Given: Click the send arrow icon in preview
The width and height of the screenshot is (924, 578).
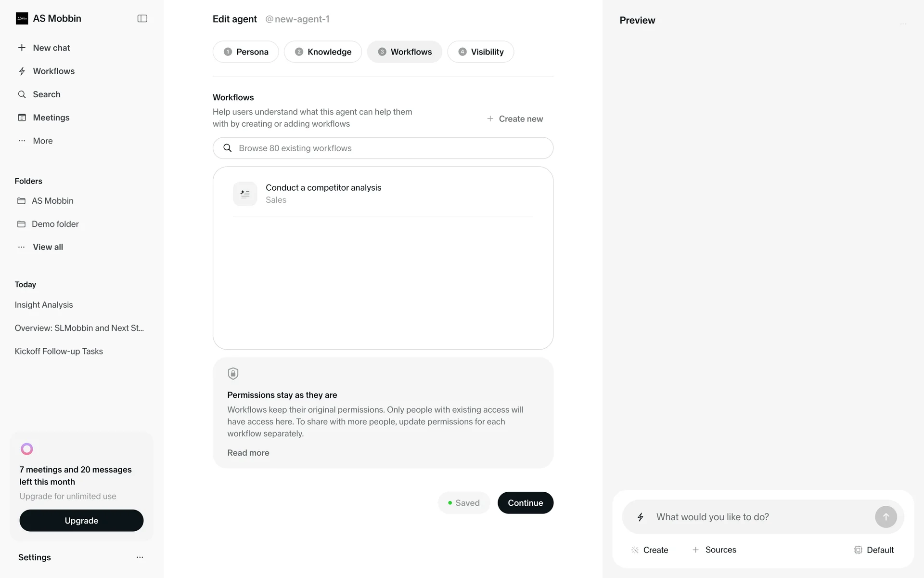Looking at the screenshot, I should 885,517.
